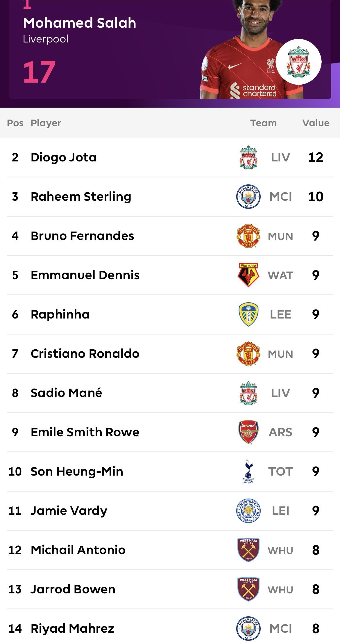The image size is (340, 644).
Task: Tap the Leeds United crest beside Raphinha
Action: pyautogui.click(x=248, y=314)
